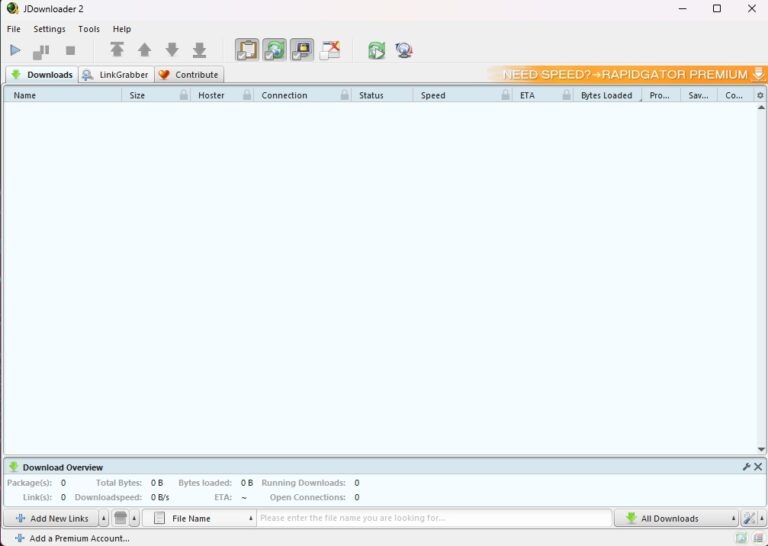Toggle clipboard observer in toolbar
Screen dimensions: 768x546
[247, 50]
